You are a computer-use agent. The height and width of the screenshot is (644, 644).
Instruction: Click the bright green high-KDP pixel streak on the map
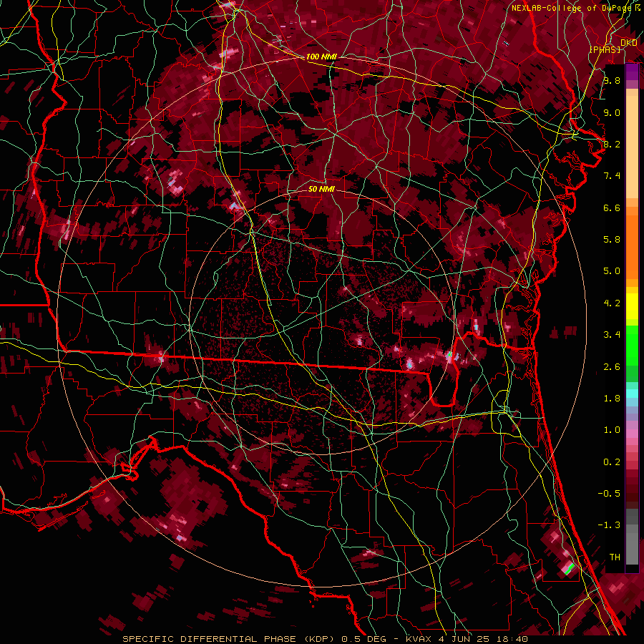point(570,569)
